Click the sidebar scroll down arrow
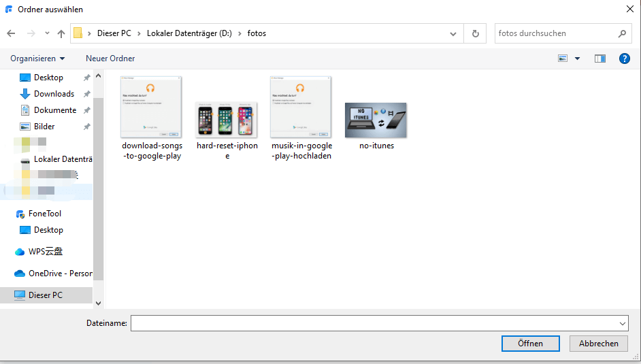641x364 pixels. coord(98,303)
